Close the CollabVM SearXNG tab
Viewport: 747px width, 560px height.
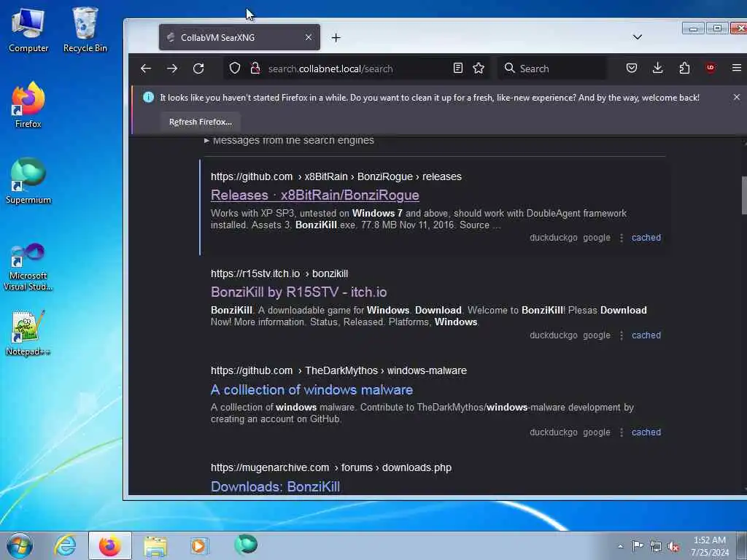[309, 37]
